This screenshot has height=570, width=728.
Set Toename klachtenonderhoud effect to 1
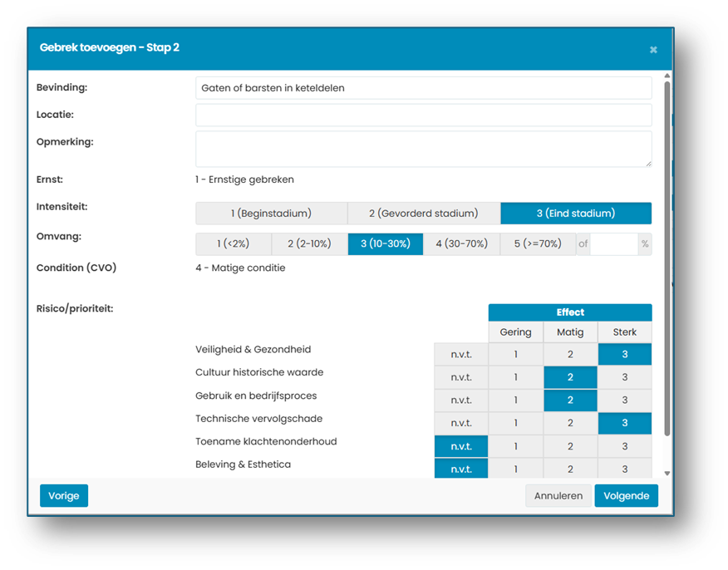516,446
